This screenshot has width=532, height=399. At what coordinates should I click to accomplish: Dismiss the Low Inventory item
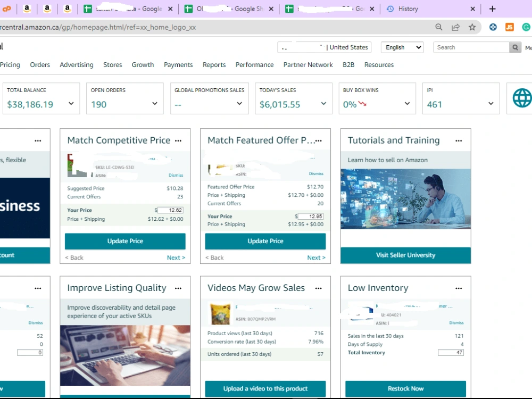(x=456, y=323)
